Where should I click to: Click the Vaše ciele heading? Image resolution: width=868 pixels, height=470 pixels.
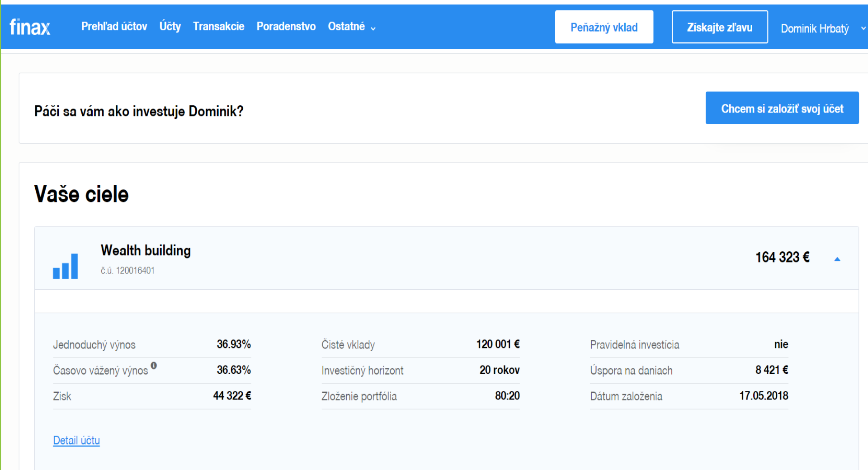point(81,194)
